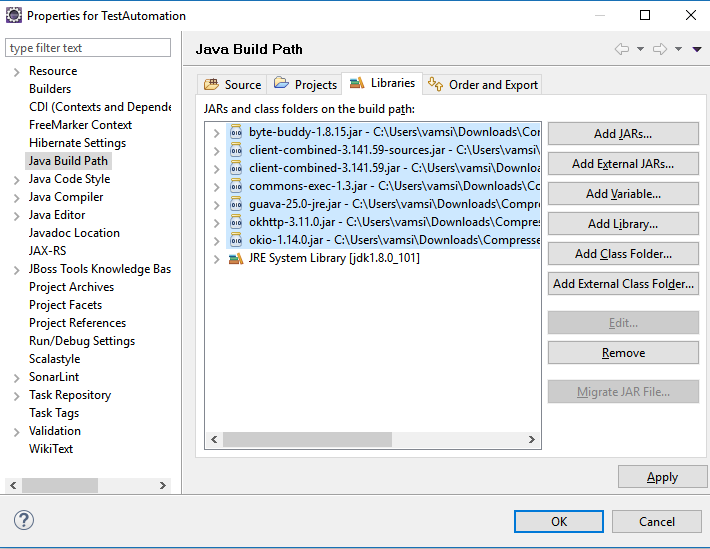This screenshot has height=549, width=710.
Task: Expand the SonarLint node
Action: pos(16,378)
